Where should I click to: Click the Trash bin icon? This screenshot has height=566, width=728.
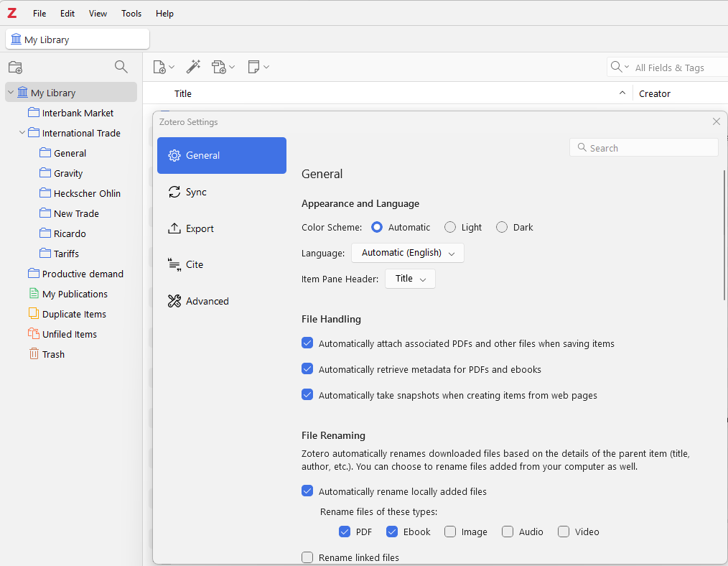click(34, 354)
